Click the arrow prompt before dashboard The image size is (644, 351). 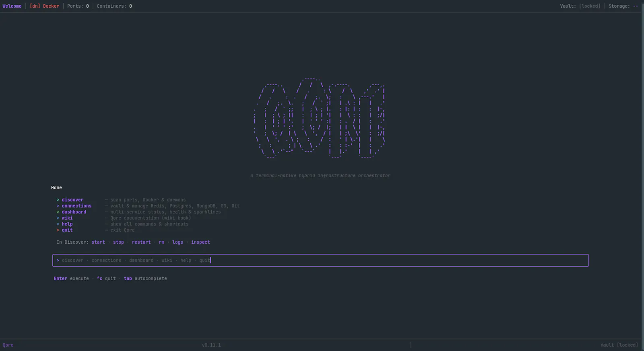click(58, 212)
